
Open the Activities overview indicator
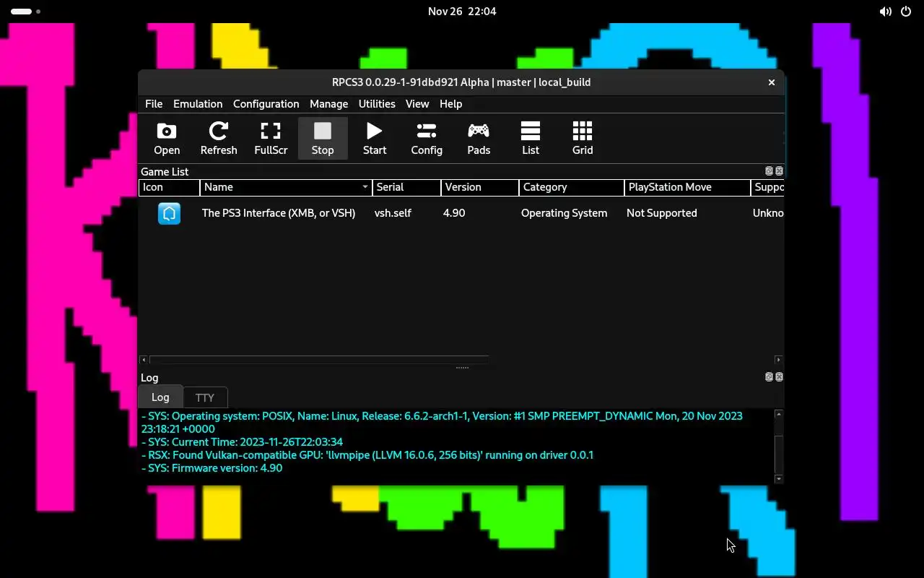point(26,12)
